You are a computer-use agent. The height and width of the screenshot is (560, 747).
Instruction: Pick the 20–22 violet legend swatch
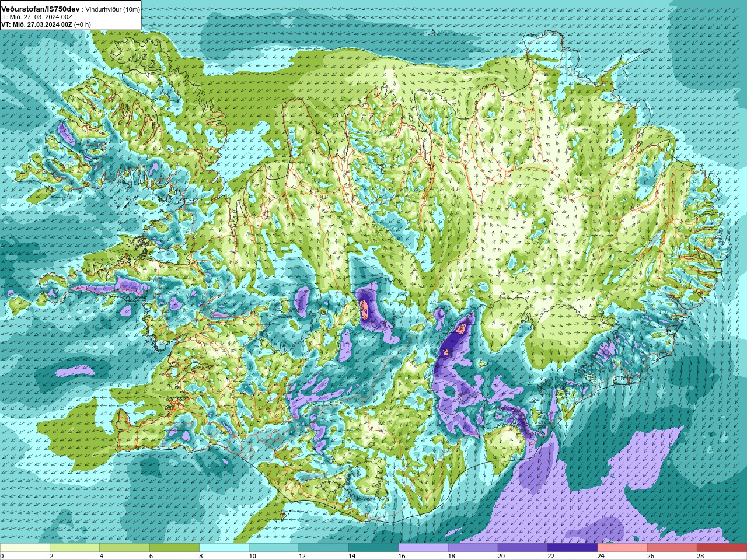tap(523, 548)
